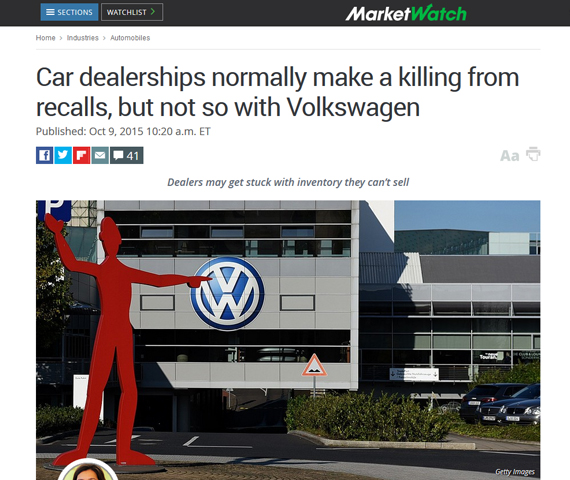Go to the MarketWatch logo homepage
This screenshot has height=480, width=570.
pos(405,13)
